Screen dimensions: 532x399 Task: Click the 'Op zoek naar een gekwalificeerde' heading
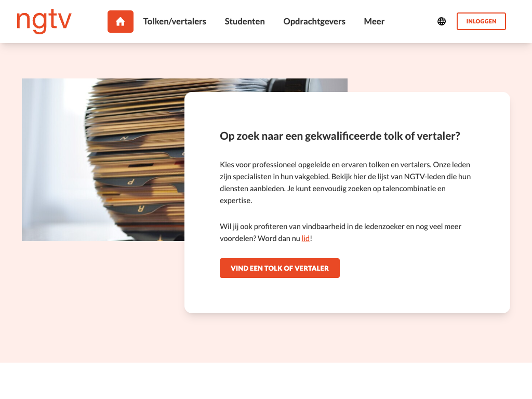pos(340,136)
